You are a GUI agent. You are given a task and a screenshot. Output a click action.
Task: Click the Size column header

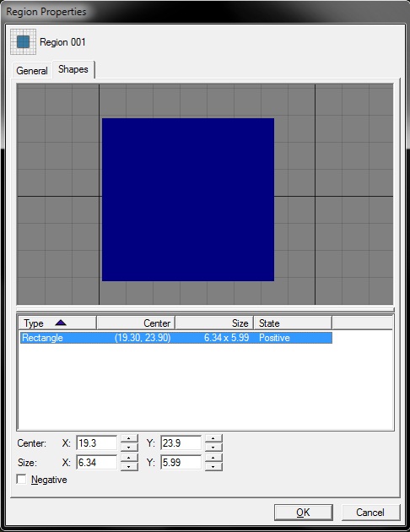coord(214,323)
